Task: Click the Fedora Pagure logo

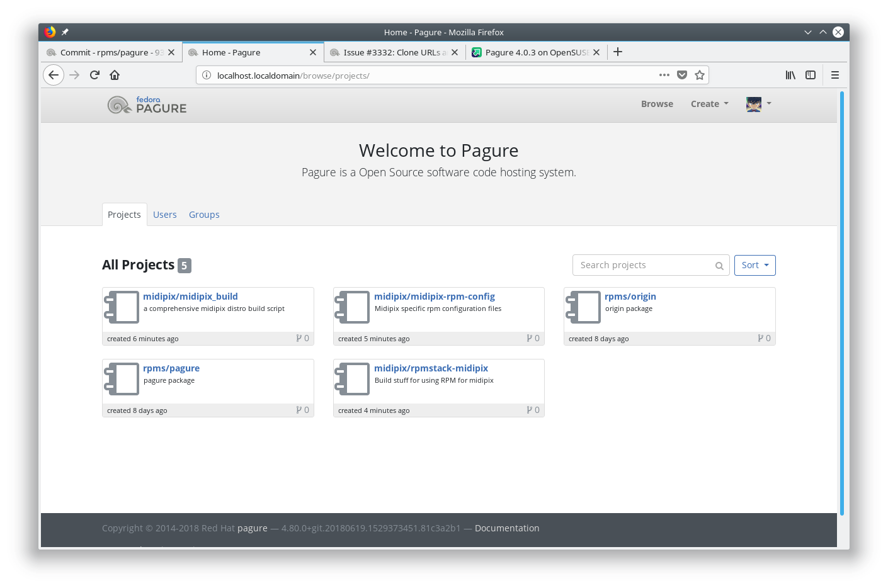Action: pos(147,105)
